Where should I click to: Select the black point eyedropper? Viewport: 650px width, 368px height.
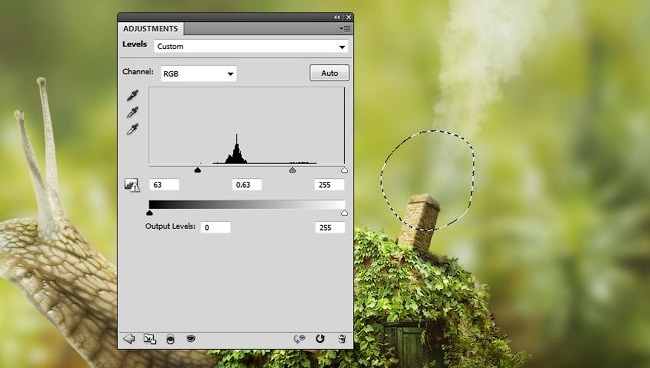pyautogui.click(x=133, y=96)
